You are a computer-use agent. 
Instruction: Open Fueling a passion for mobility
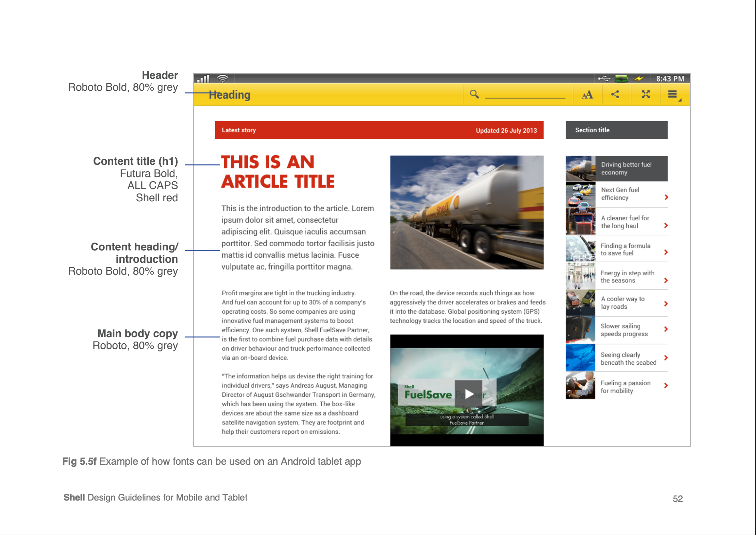coord(616,386)
